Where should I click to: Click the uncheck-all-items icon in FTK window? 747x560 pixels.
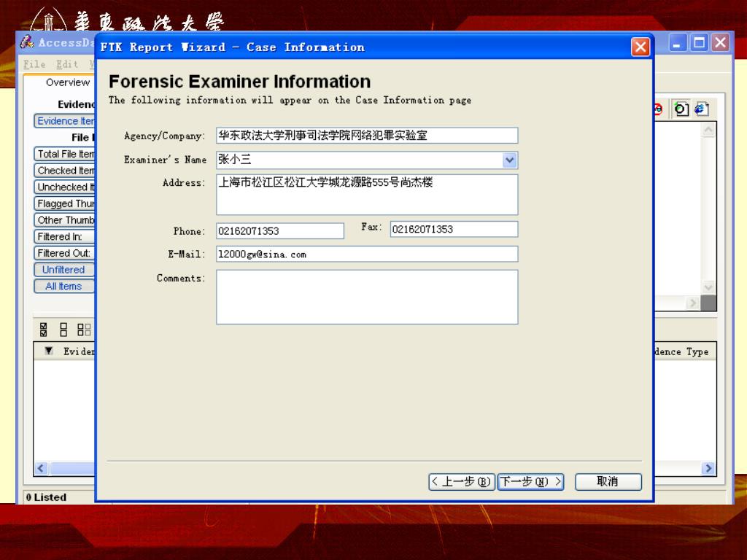(63, 329)
